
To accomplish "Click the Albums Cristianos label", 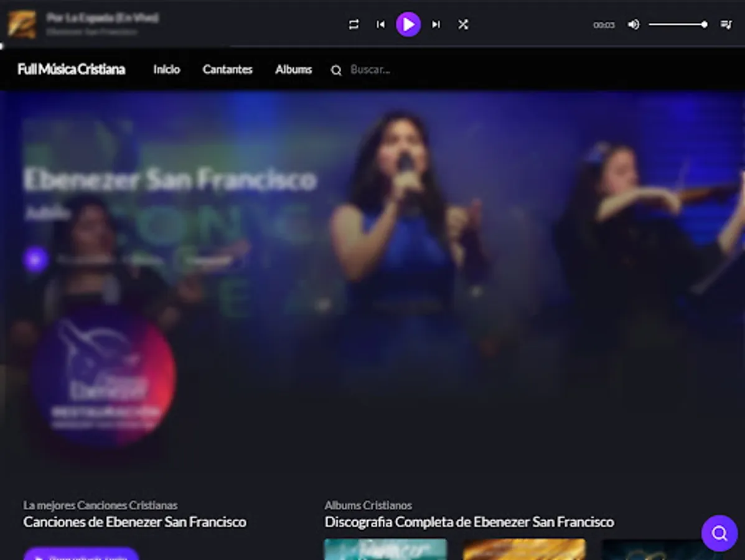I will tap(368, 505).
